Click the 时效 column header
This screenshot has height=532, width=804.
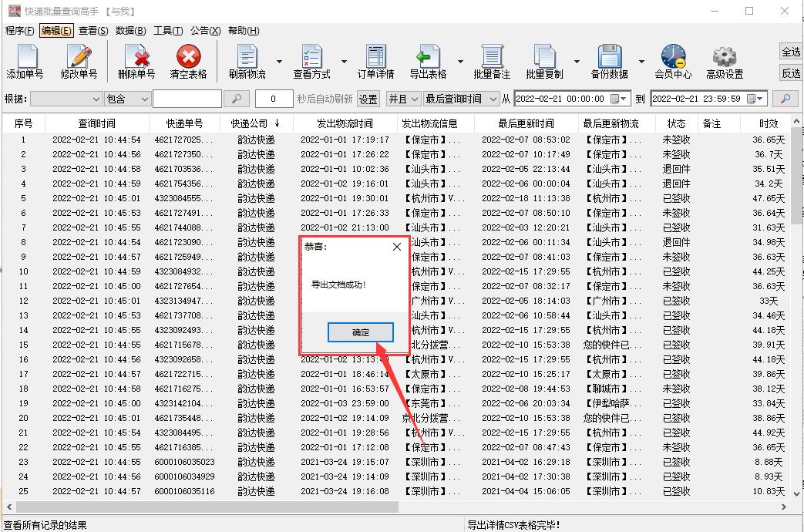coord(768,123)
